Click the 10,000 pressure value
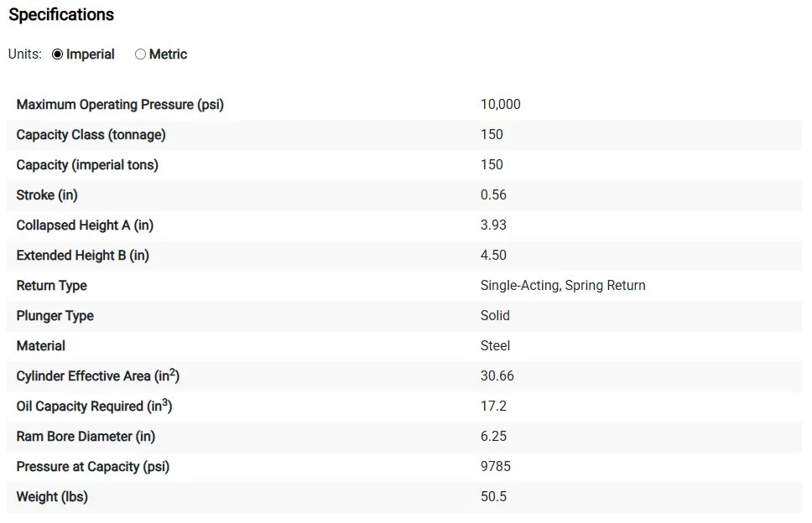 [x=500, y=105]
